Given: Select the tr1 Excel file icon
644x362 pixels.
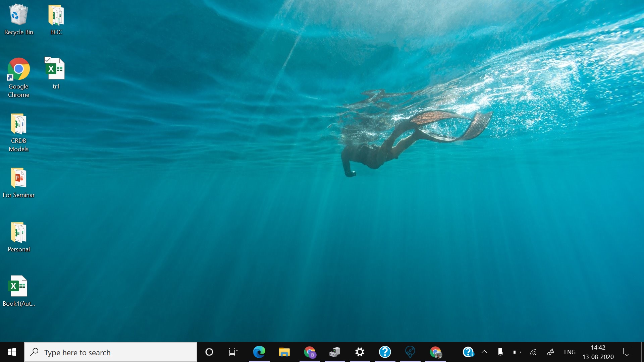Looking at the screenshot, I should [x=56, y=69].
